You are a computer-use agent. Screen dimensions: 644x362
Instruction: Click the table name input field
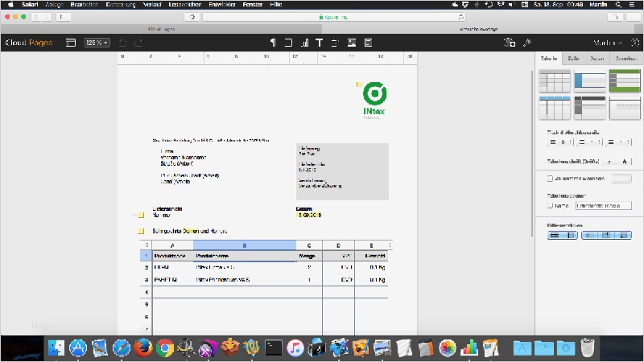coord(603,206)
